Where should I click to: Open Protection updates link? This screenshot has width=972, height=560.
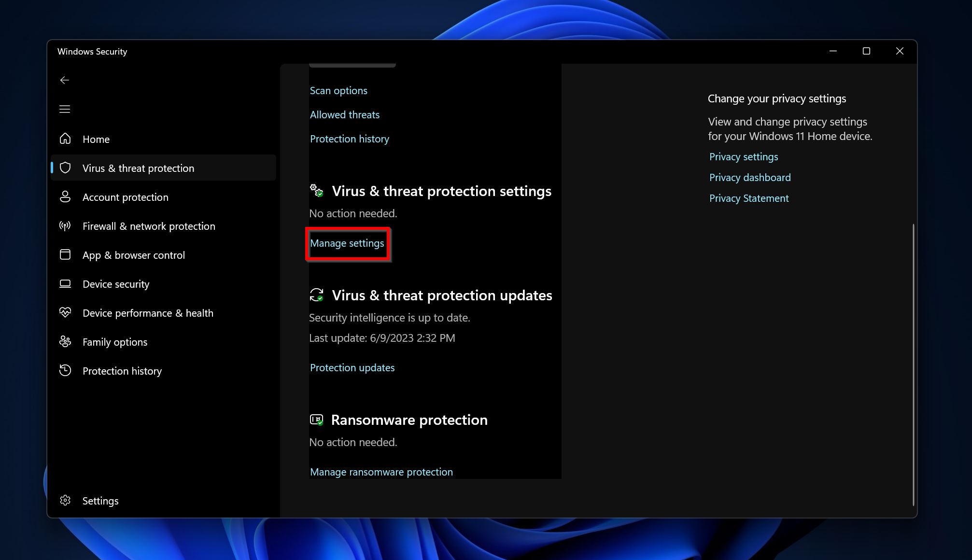[352, 367]
